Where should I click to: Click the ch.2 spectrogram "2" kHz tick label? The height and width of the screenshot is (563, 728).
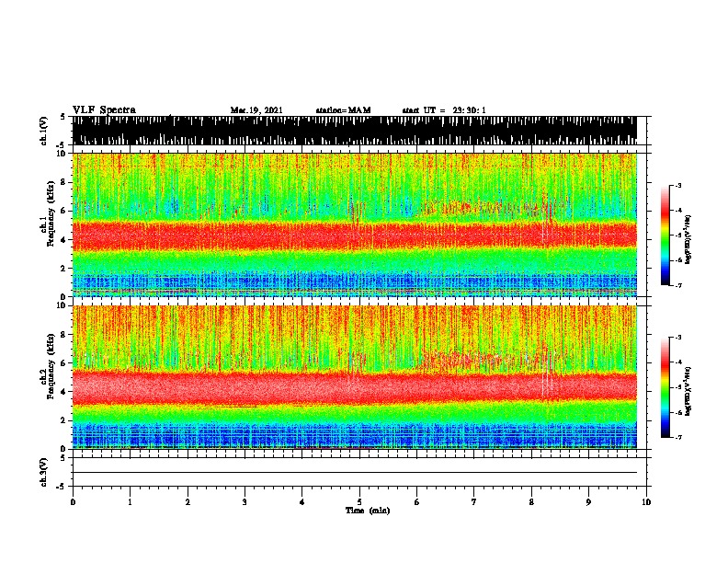tap(63, 420)
